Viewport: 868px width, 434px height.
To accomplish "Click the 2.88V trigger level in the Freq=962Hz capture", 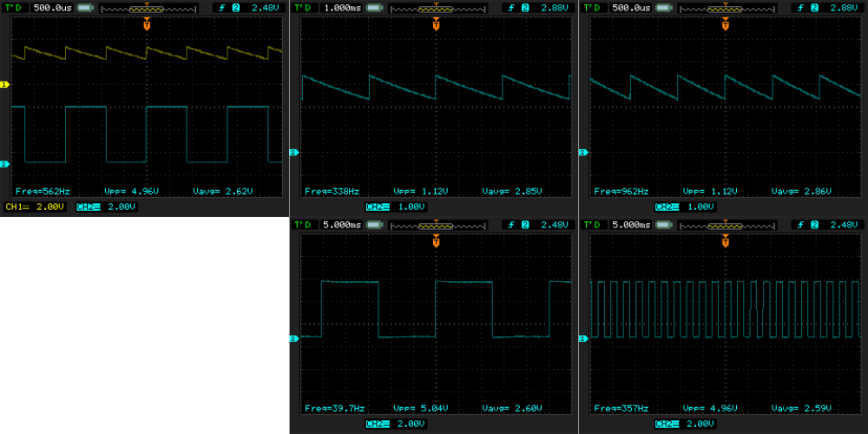I will pos(843,8).
